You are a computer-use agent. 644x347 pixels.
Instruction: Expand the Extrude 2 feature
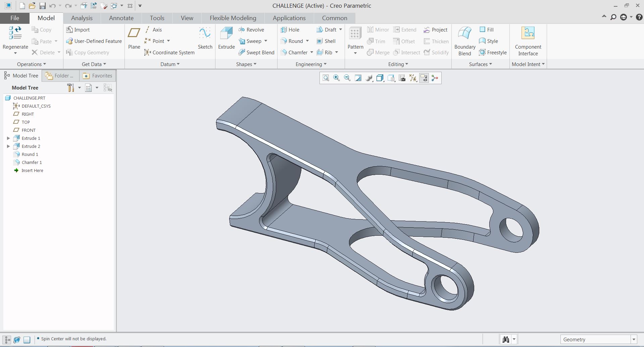point(8,146)
